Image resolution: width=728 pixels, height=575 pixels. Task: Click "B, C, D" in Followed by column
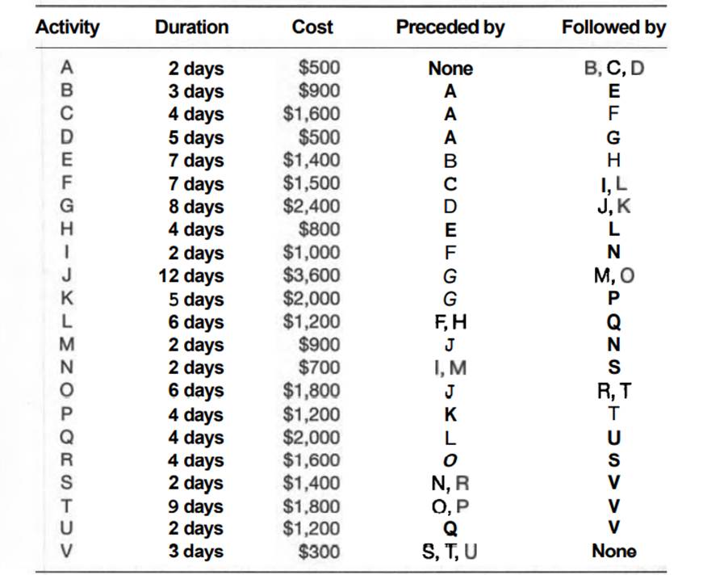613,69
